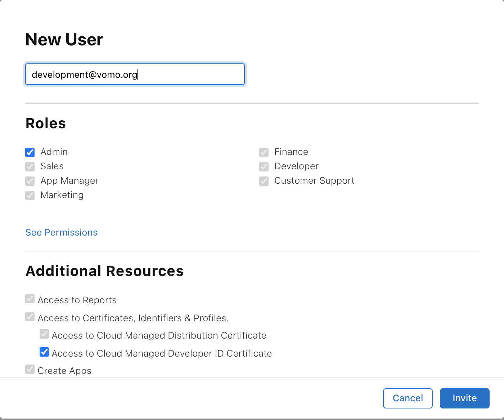Screen dimensions: 504x420
Task: Toggle the Sales role checkbox
Action: [30, 167]
